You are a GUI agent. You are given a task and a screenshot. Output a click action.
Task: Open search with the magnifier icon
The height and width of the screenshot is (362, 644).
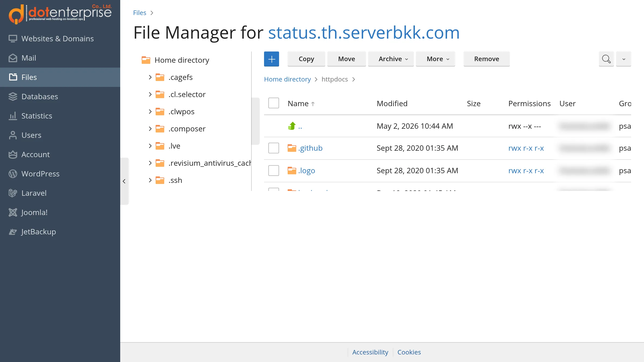point(606,59)
